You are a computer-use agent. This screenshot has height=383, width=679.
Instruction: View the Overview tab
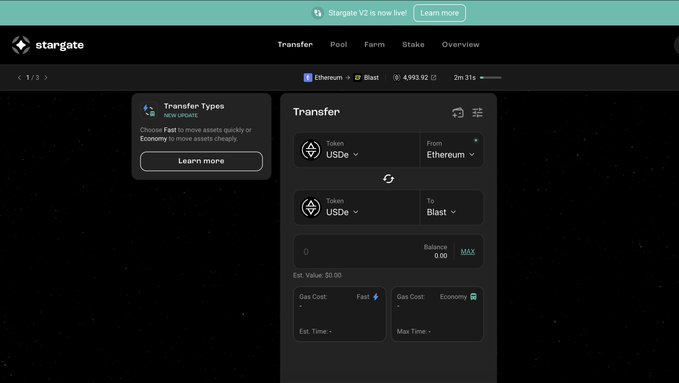pyautogui.click(x=460, y=45)
